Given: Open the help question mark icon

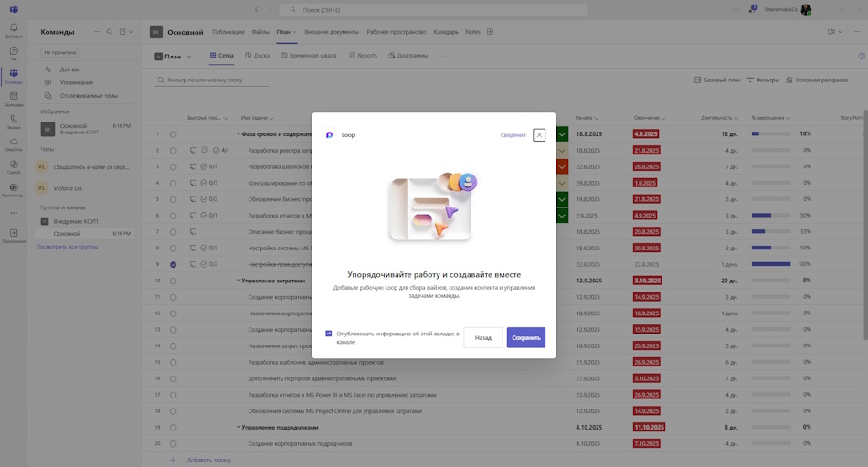Looking at the screenshot, I should click(x=862, y=56).
